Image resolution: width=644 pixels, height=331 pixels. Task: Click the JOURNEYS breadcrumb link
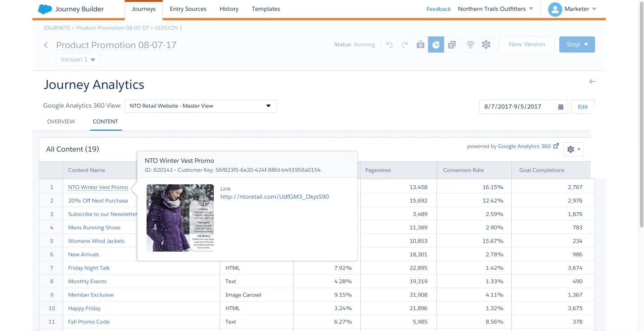pos(56,28)
